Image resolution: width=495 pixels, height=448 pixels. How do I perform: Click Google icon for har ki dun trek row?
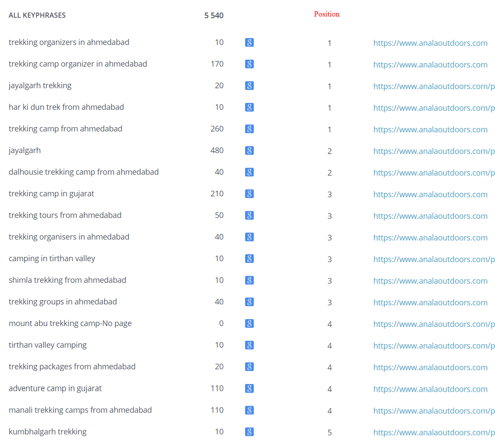click(x=249, y=107)
